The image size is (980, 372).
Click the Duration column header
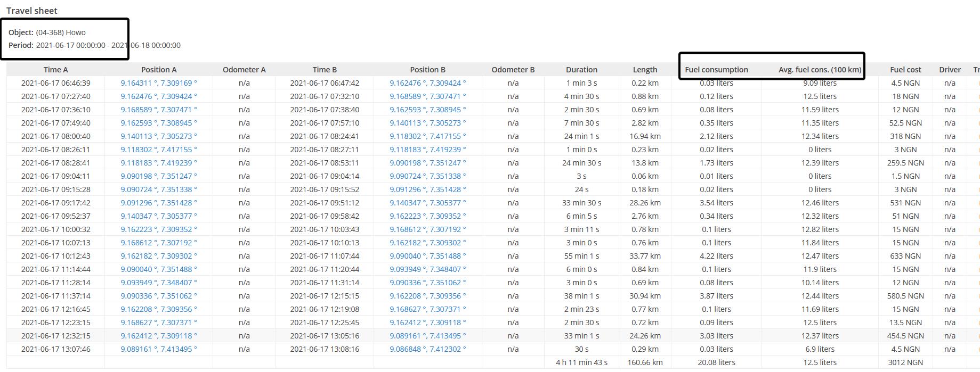(x=581, y=70)
